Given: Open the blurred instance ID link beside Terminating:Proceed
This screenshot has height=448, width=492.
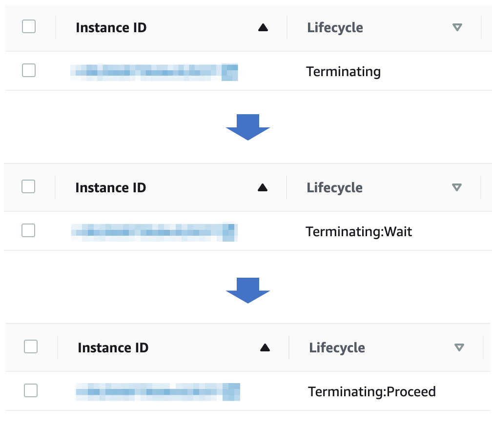Looking at the screenshot, I should [158, 392].
